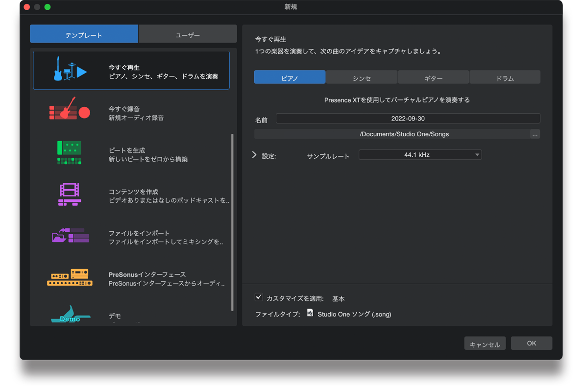The image size is (583, 392).
Task: Click the ... browse button beside the song path
Action: [535, 134]
